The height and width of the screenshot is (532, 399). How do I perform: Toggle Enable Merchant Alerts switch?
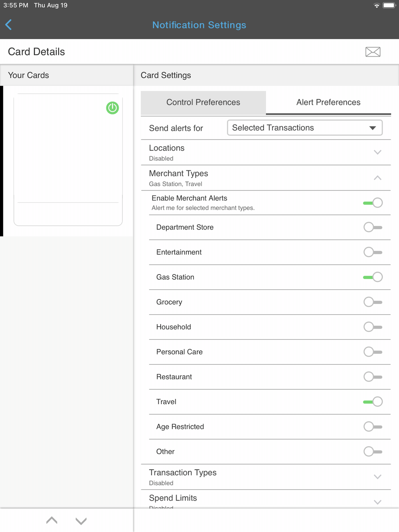click(373, 203)
